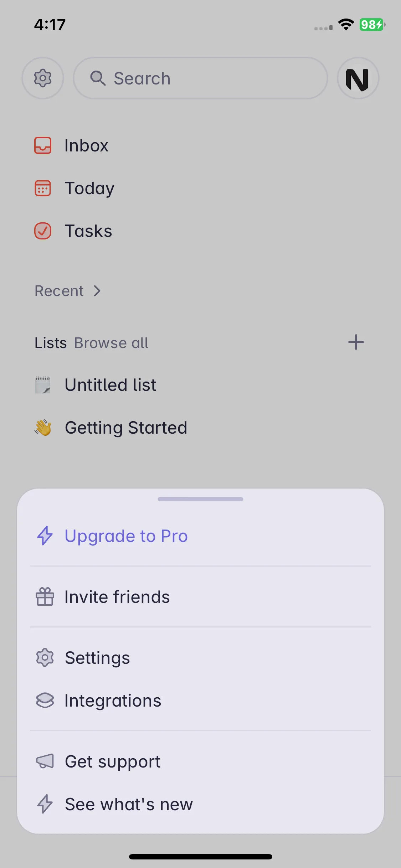Follow the Browse all link
This screenshot has width=401, height=868.
point(111,343)
